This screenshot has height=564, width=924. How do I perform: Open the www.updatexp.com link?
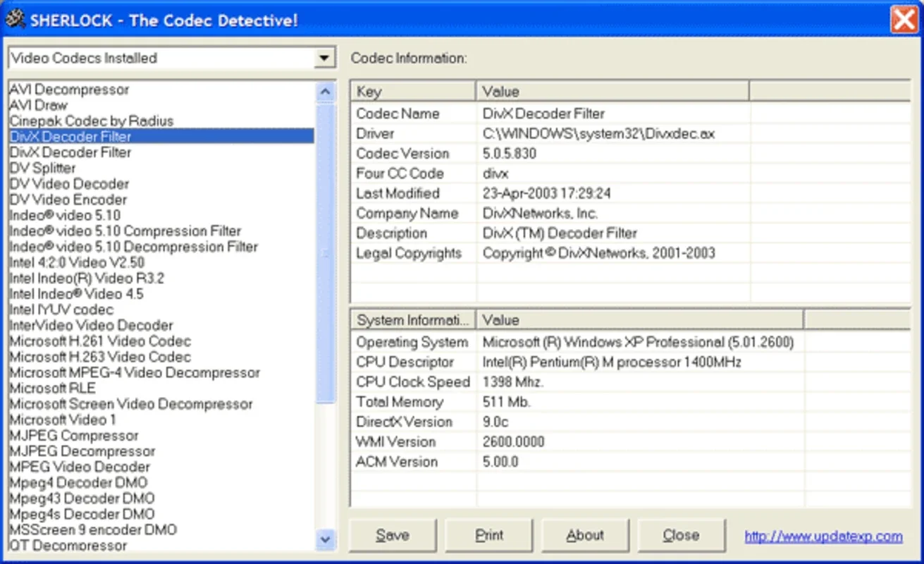823,537
